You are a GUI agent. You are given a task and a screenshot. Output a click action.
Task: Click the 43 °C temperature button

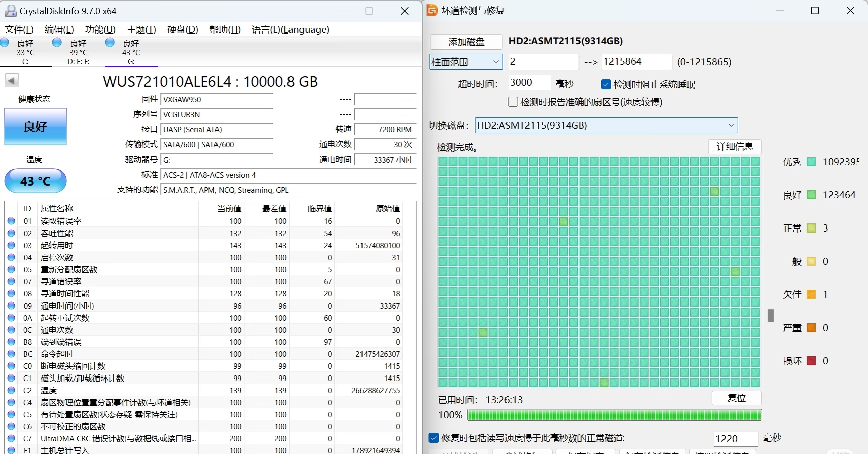[35, 181]
